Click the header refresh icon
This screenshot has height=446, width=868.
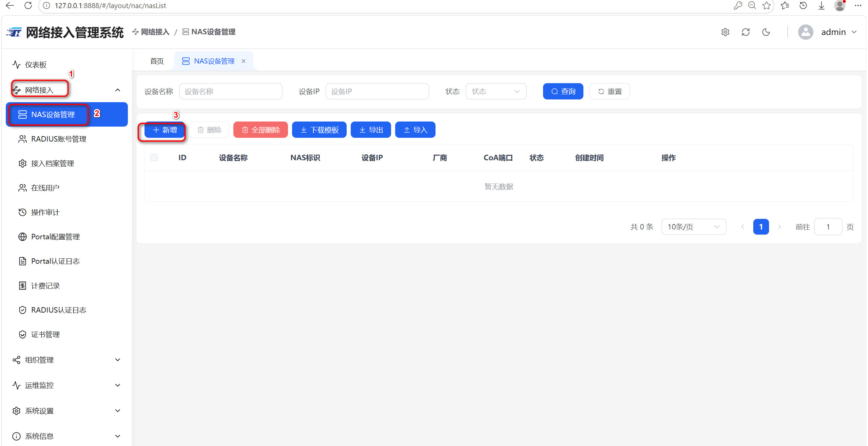click(x=746, y=32)
